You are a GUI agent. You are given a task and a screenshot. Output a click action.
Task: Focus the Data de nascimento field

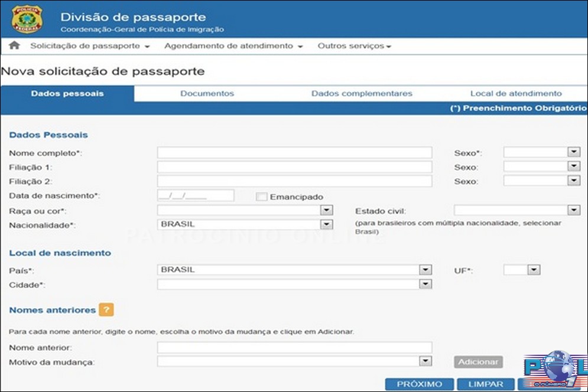[x=196, y=195]
